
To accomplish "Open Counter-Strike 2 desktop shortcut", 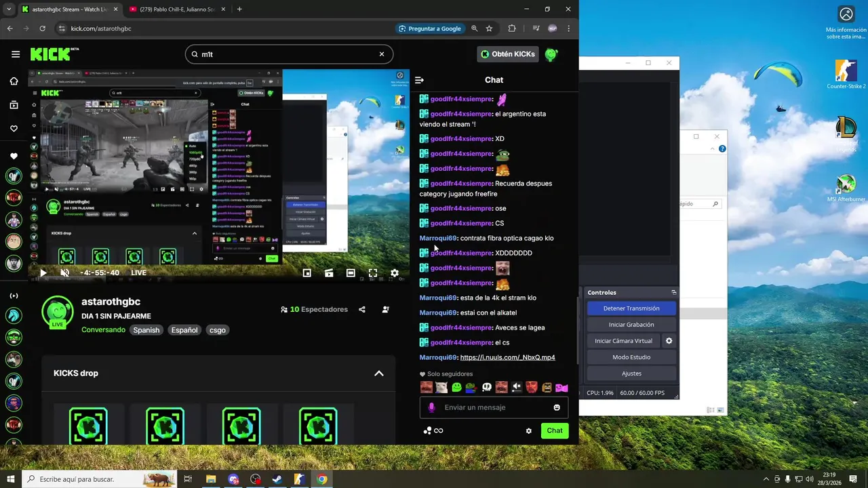I will [x=846, y=75].
